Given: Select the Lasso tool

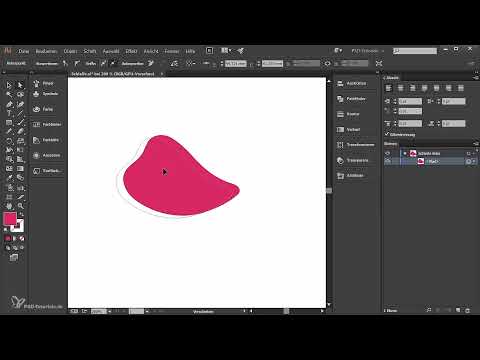Looking at the screenshot, I should [20, 95].
